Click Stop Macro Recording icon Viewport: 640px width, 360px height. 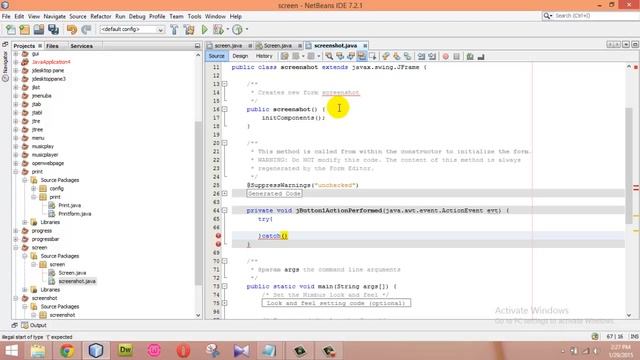pos(457,56)
